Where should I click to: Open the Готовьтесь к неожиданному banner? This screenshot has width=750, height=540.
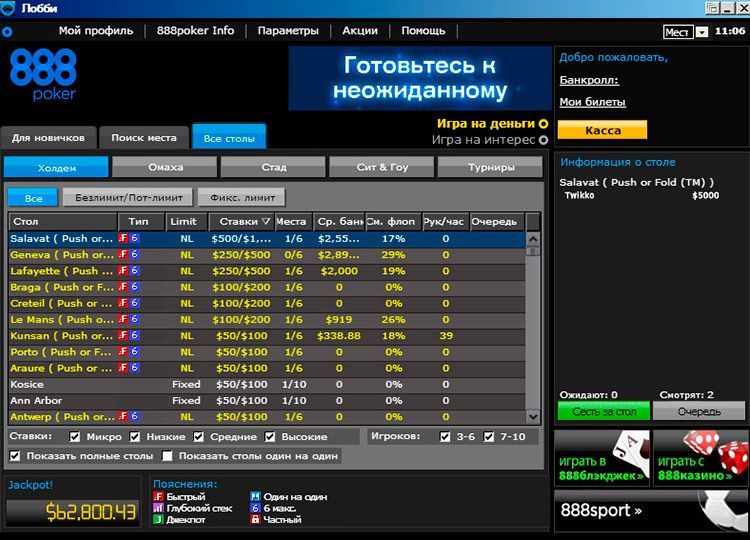coord(420,78)
